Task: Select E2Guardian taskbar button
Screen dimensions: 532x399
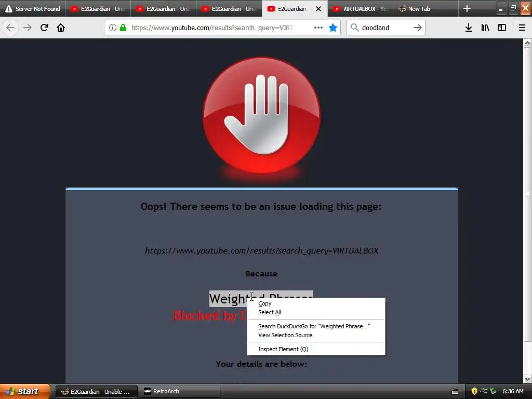Action: 97,391
